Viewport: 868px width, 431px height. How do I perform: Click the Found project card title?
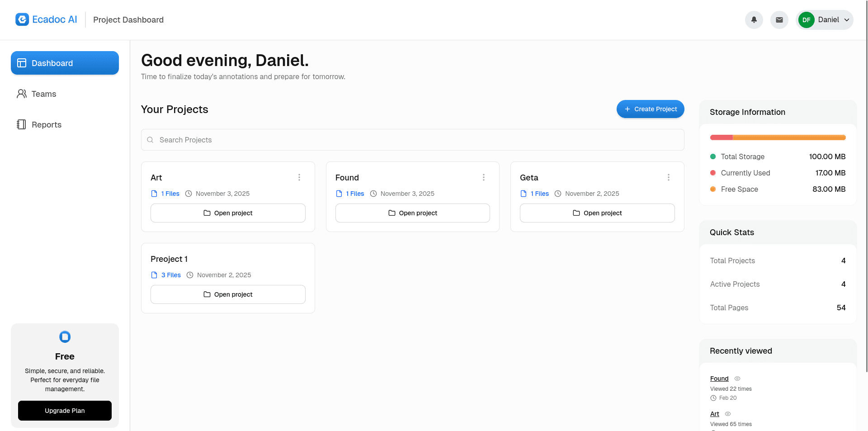click(347, 178)
